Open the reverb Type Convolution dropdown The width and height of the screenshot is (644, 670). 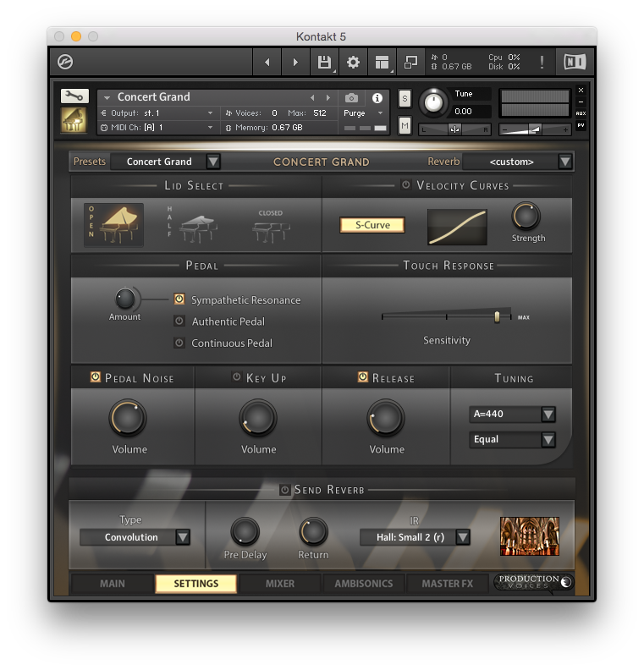135,537
